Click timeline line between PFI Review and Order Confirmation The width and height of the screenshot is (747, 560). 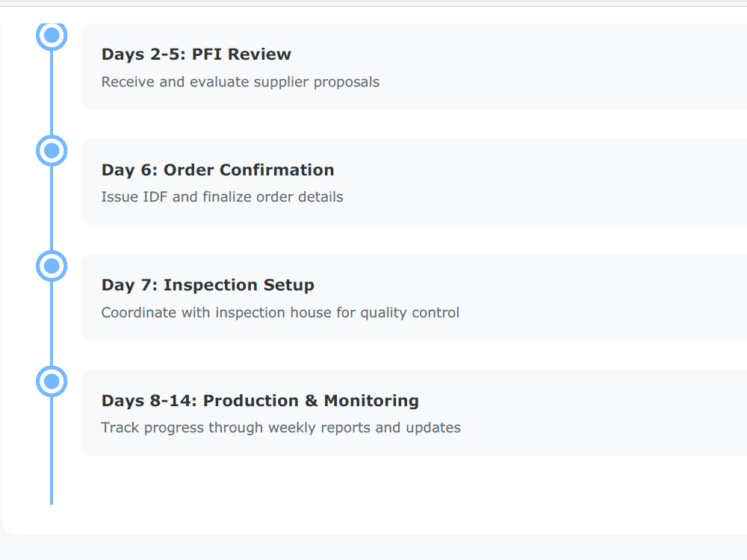click(x=52, y=93)
